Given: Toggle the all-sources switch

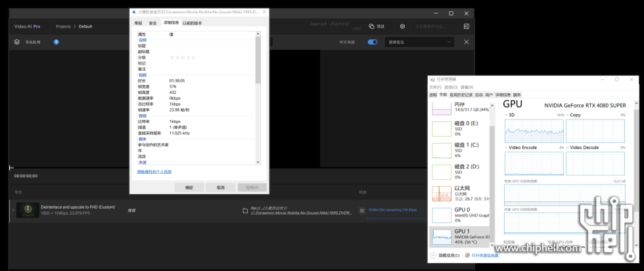Looking at the screenshot, I should point(373,42).
